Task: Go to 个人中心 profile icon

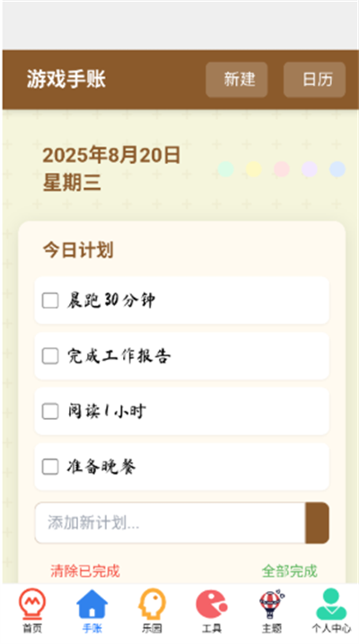Action: 331,605
